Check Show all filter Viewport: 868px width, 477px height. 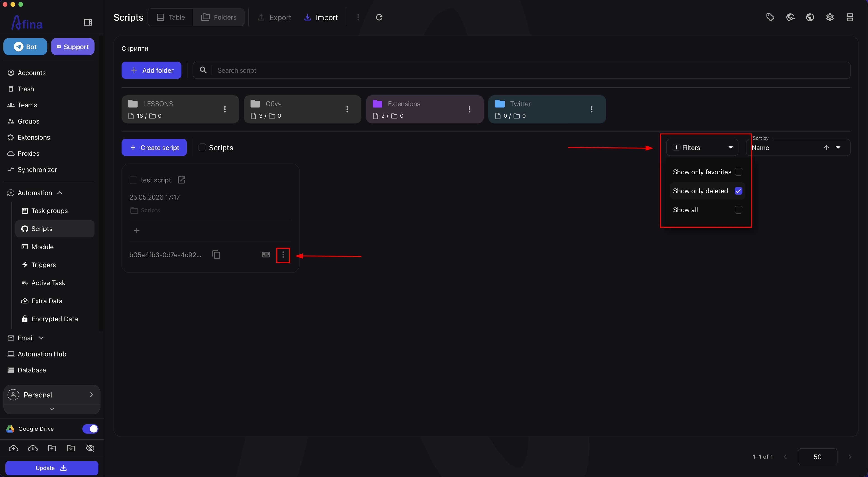point(738,210)
